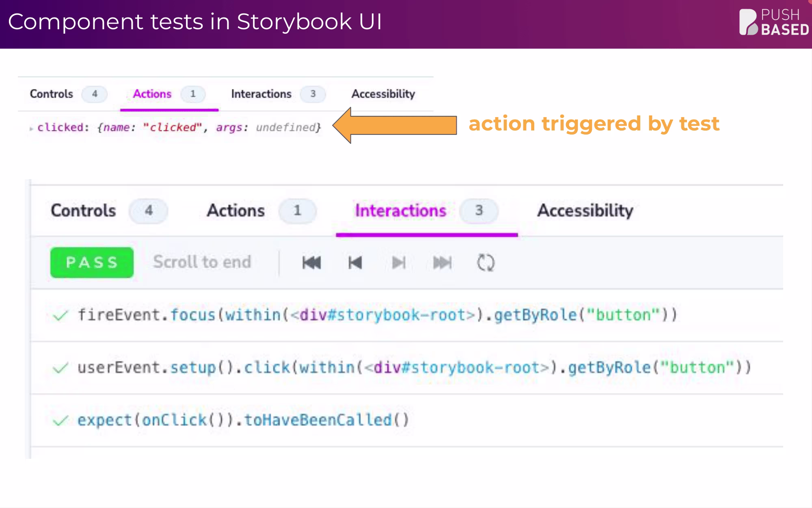
Task: Click the upper Controls tab
Action: point(52,94)
